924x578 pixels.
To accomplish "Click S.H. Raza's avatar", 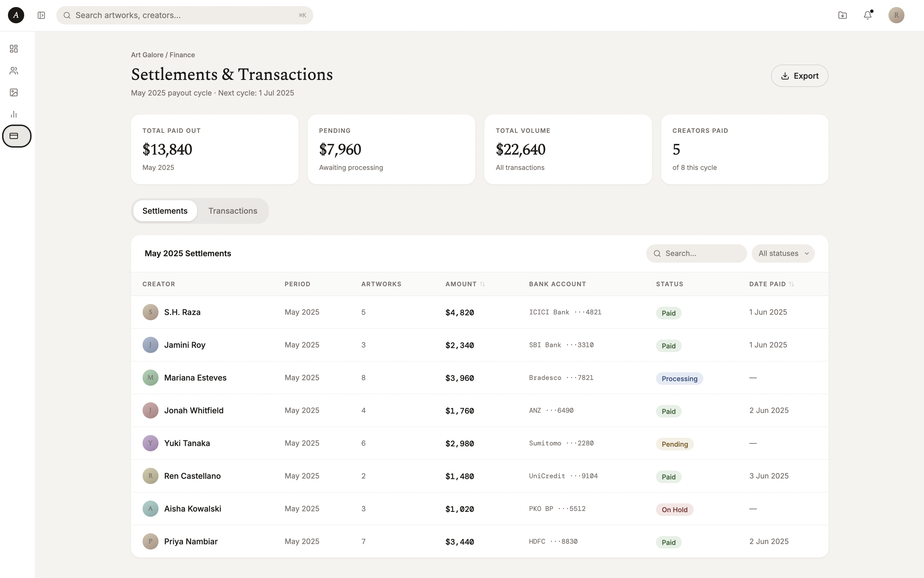I will (151, 312).
